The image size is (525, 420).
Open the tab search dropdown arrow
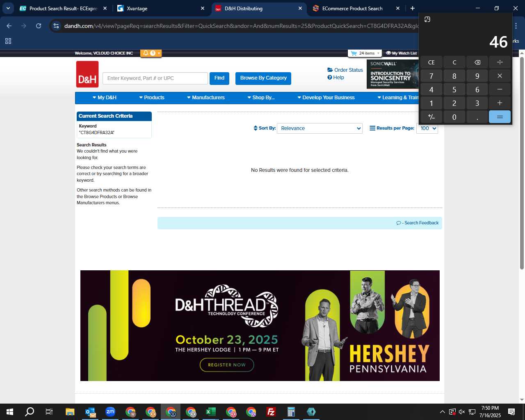click(8, 8)
